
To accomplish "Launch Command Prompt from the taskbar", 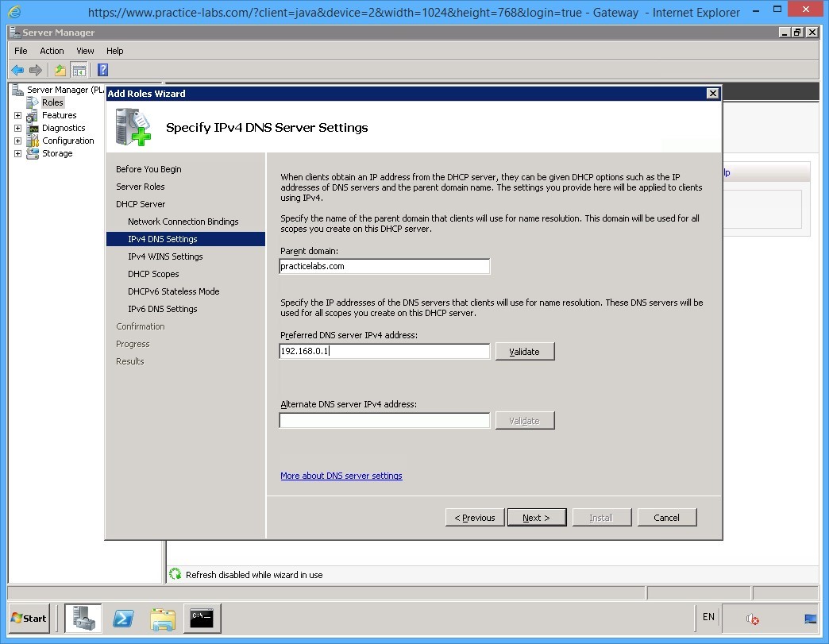I will pyautogui.click(x=202, y=619).
